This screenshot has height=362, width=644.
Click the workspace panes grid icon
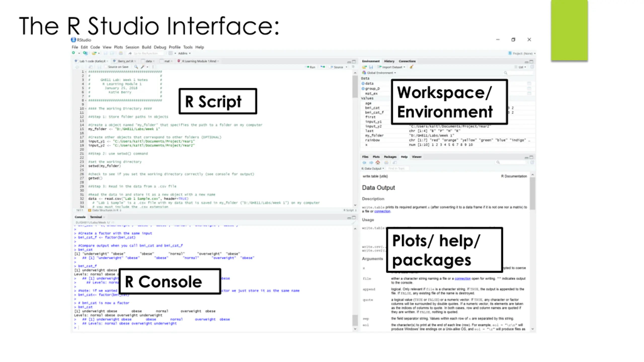171,53
